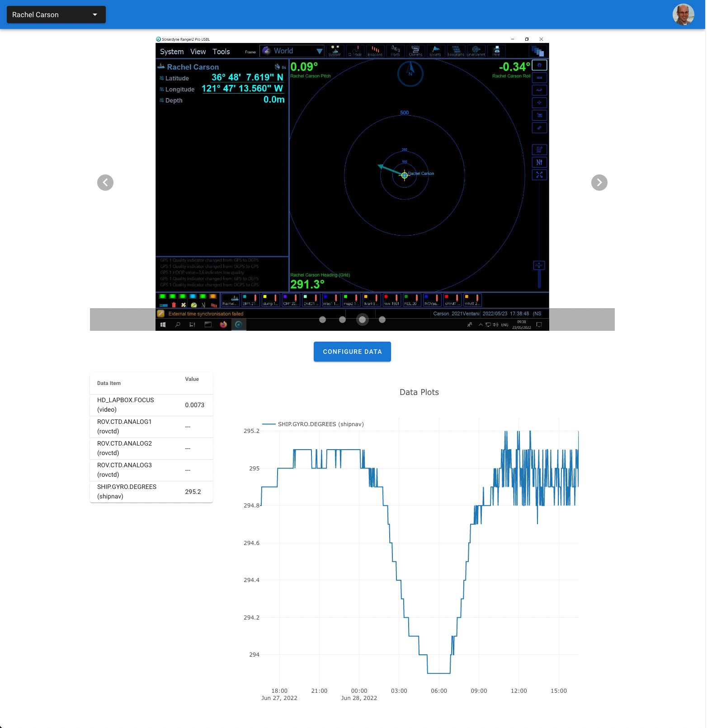The image size is (707, 728).
Task: Open the Tools menu
Action: [x=221, y=52]
